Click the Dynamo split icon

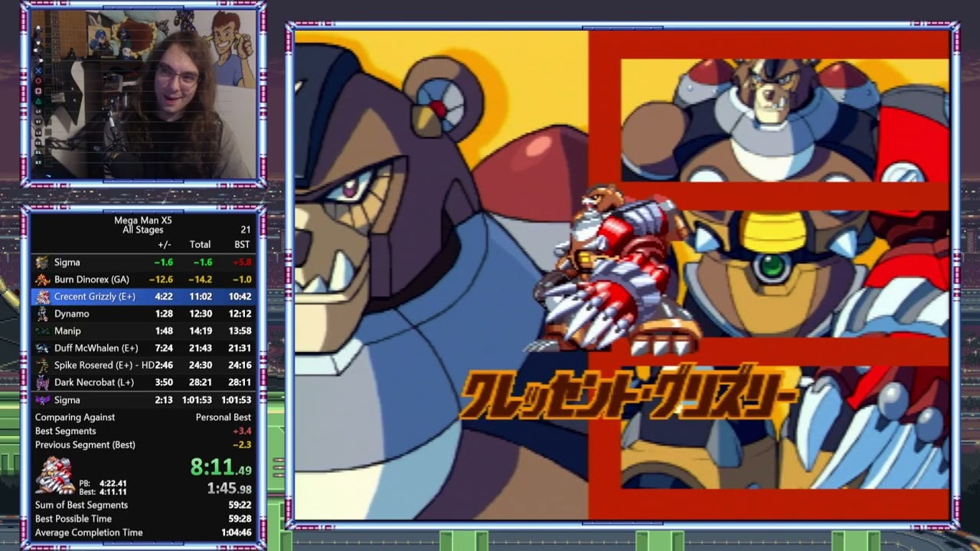(x=42, y=314)
